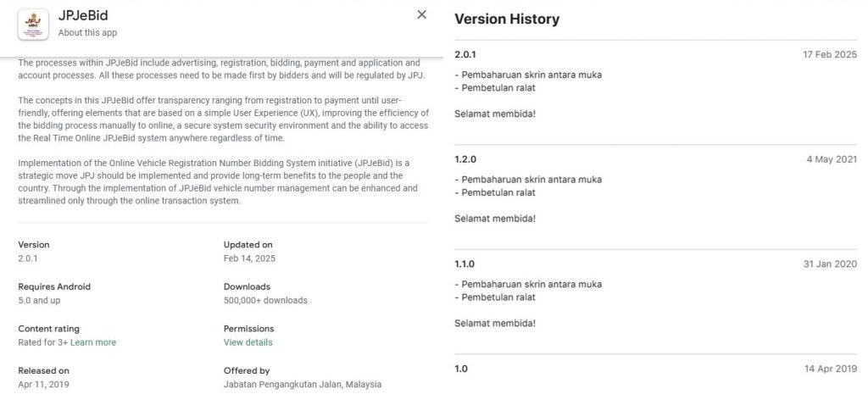Click the Feb 14, 2025 updated date
This screenshot has width=868, height=400.
(249, 258)
